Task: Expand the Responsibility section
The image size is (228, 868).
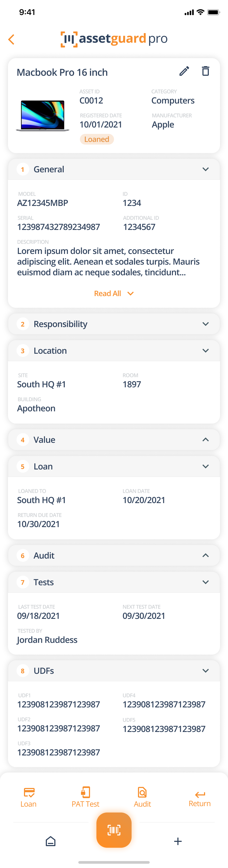Action: [x=205, y=324]
